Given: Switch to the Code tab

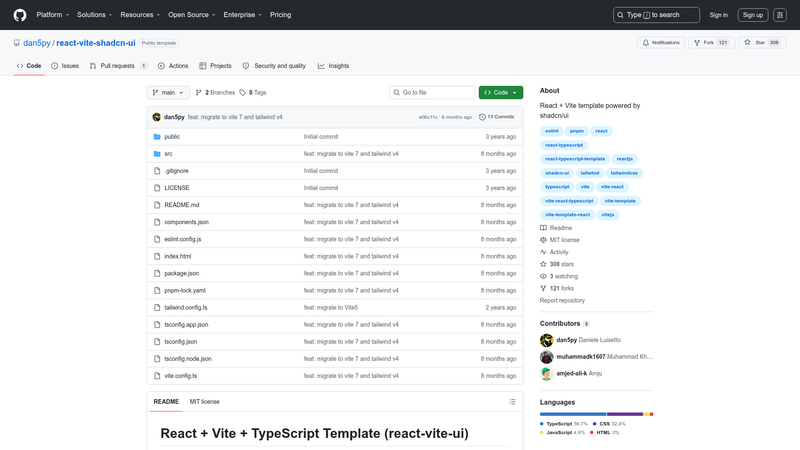Looking at the screenshot, I should (x=29, y=66).
